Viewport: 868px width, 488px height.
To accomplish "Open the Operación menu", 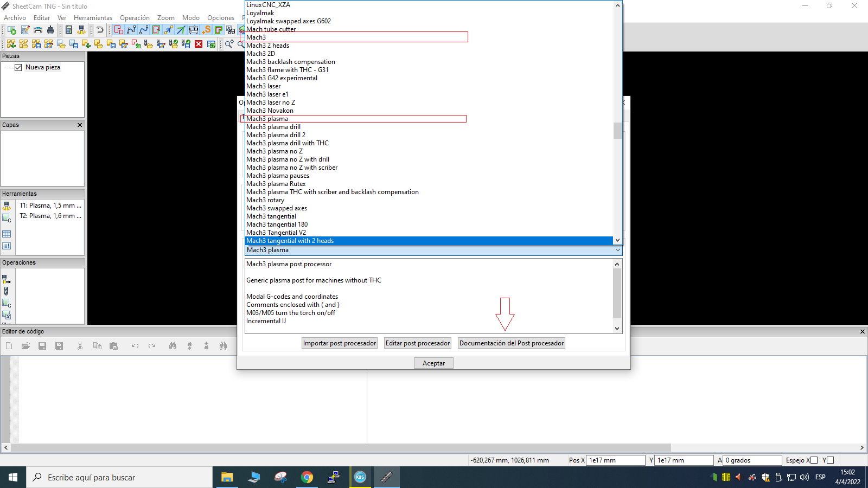I will coord(135,18).
